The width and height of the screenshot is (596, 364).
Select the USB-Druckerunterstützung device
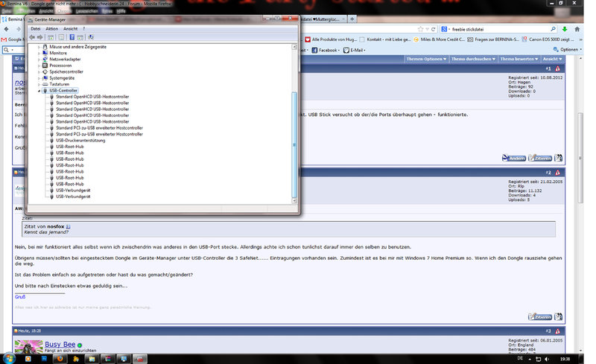pyautogui.click(x=80, y=141)
